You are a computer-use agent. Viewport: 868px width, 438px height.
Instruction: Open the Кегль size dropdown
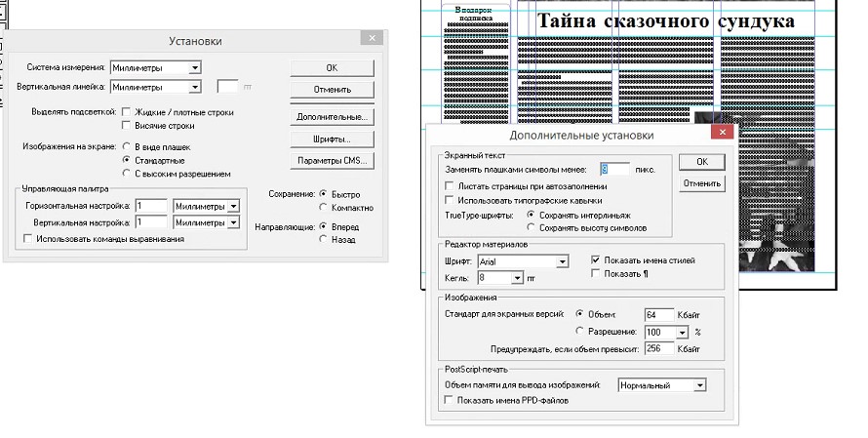click(x=517, y=277)
